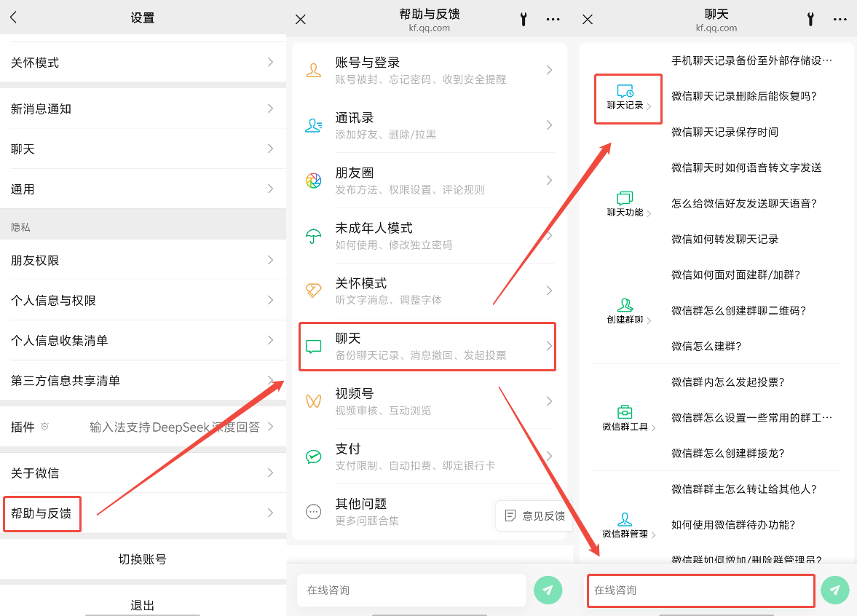Viewport: 857px width, 616px height.
Task: Open 微信怎么建群？ question
Action: (706, 346)
